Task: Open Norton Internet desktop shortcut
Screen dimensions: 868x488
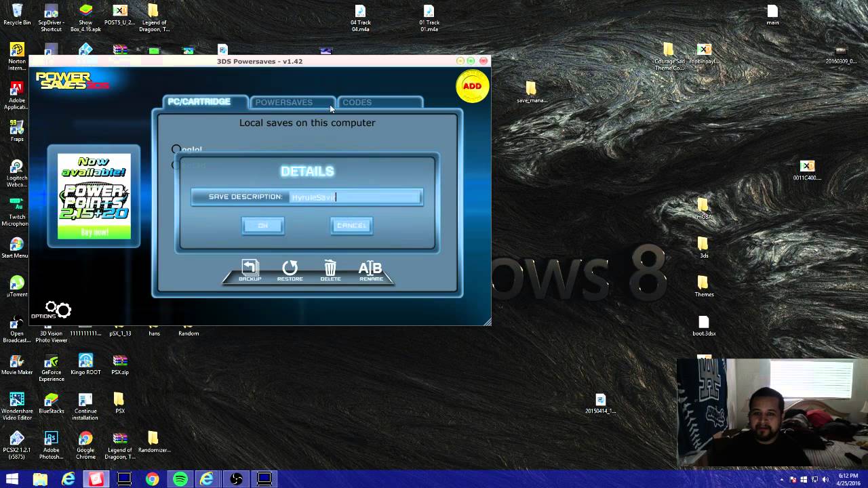Action: tap(17, 56)
